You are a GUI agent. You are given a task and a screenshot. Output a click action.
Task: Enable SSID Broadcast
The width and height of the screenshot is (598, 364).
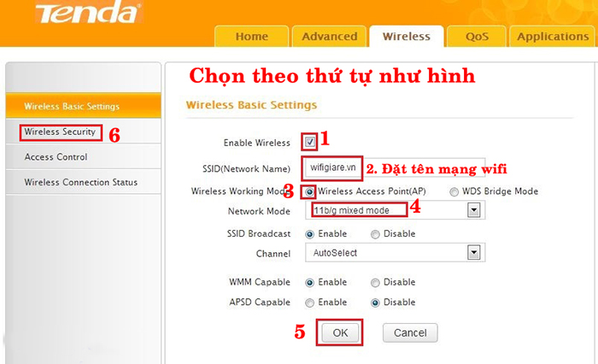click(x=309, y=234)
